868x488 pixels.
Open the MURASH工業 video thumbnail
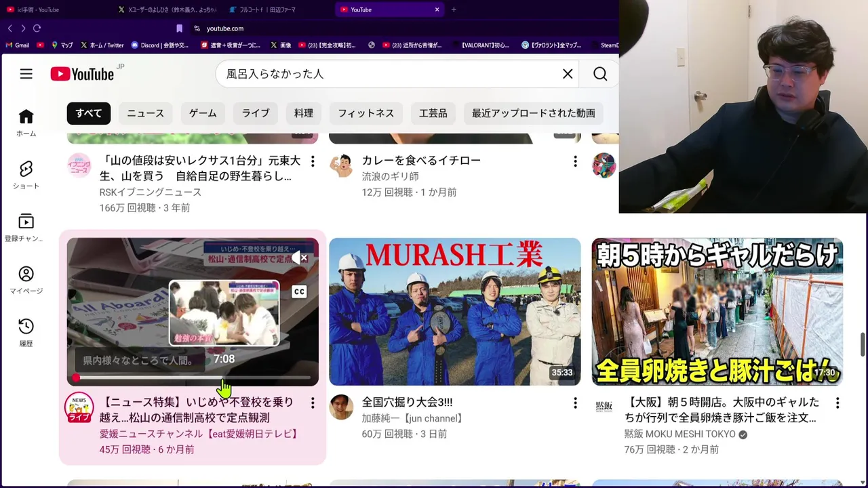(x=455, y=312)
